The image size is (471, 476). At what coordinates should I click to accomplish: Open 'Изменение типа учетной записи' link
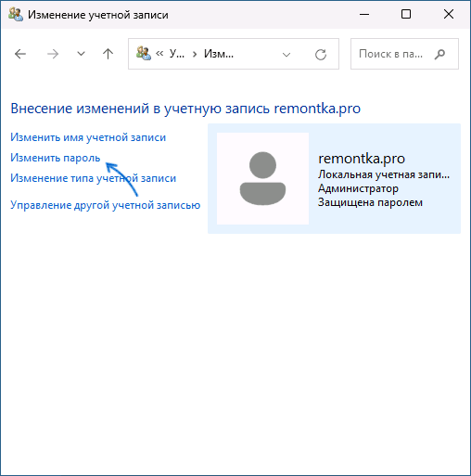tap(93, 178)
